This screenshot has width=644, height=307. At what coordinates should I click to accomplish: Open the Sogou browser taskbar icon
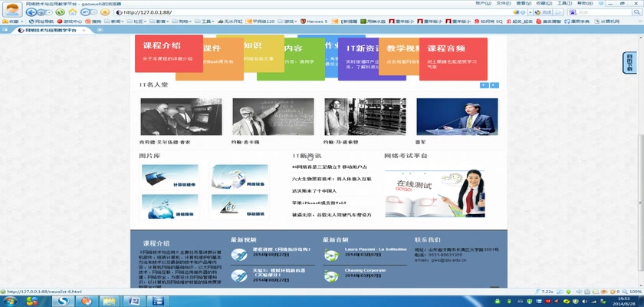click(x=63, y=302)
